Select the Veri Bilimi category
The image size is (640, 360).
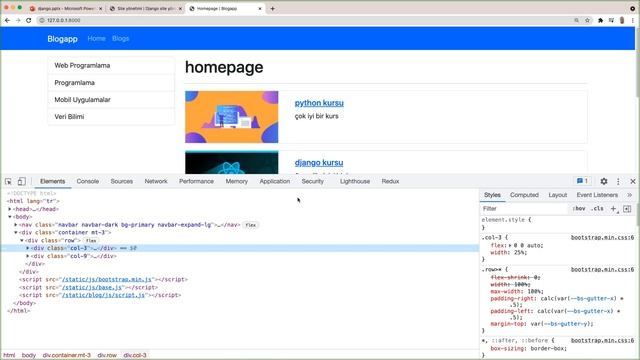111,117
